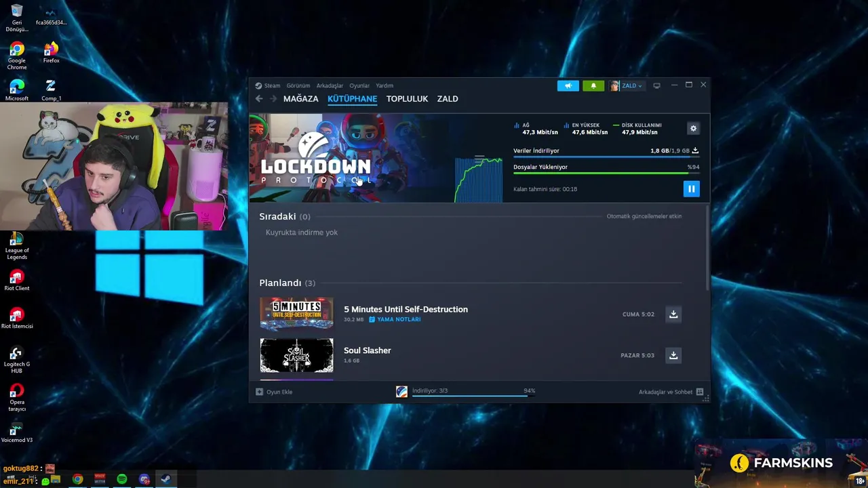Click the downloads list vertical scrollbar
Image resolution: width=868 pixels, height=488 pixels.
[707, 247]
